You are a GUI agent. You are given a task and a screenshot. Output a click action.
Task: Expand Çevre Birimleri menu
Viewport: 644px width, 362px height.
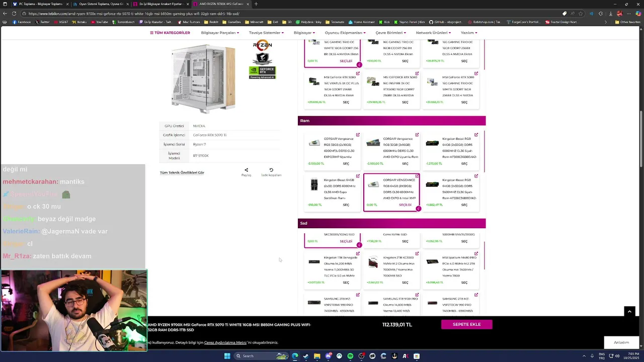(x=390, y=33)
